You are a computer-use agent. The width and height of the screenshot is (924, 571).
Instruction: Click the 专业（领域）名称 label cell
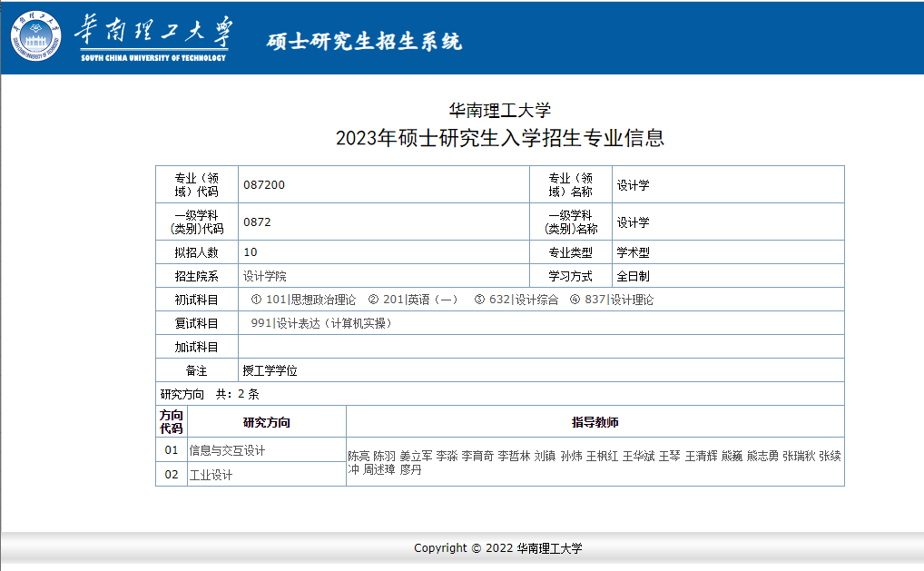(x=570, y=185)
